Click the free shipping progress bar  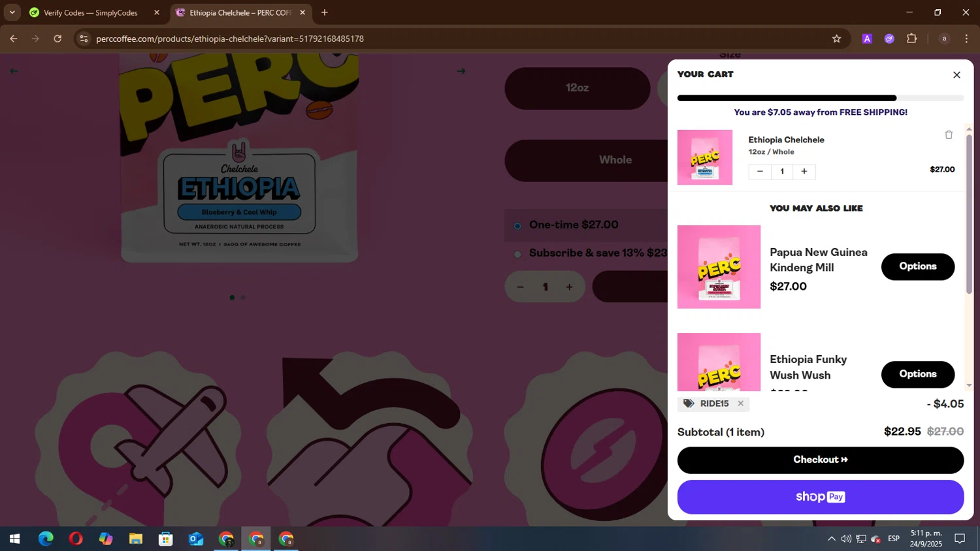click(x=821, y=98)
